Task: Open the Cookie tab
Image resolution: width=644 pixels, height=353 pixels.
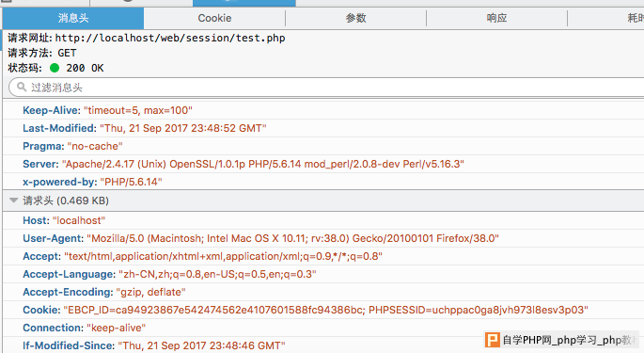Action: (x=214, y=18)
